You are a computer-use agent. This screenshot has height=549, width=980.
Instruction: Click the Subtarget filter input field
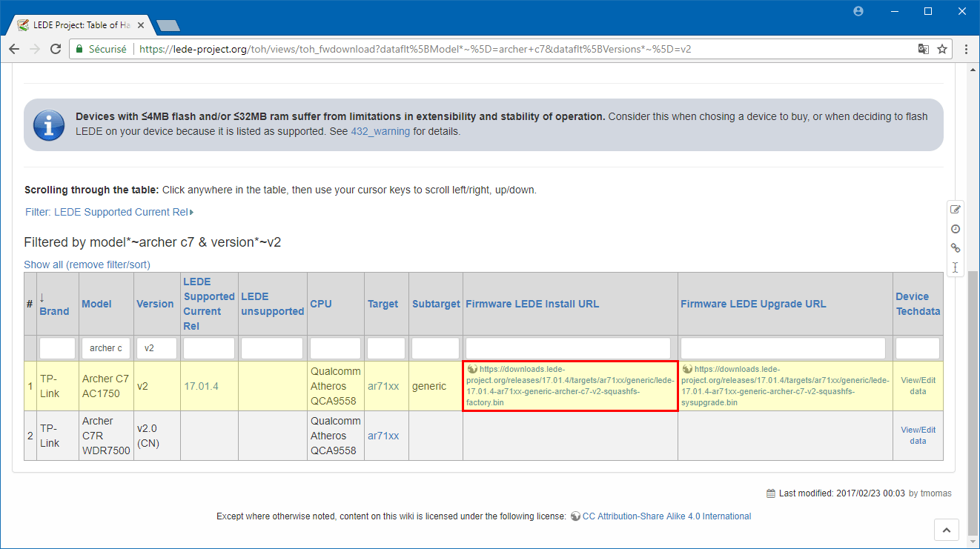tap(436, 348)
